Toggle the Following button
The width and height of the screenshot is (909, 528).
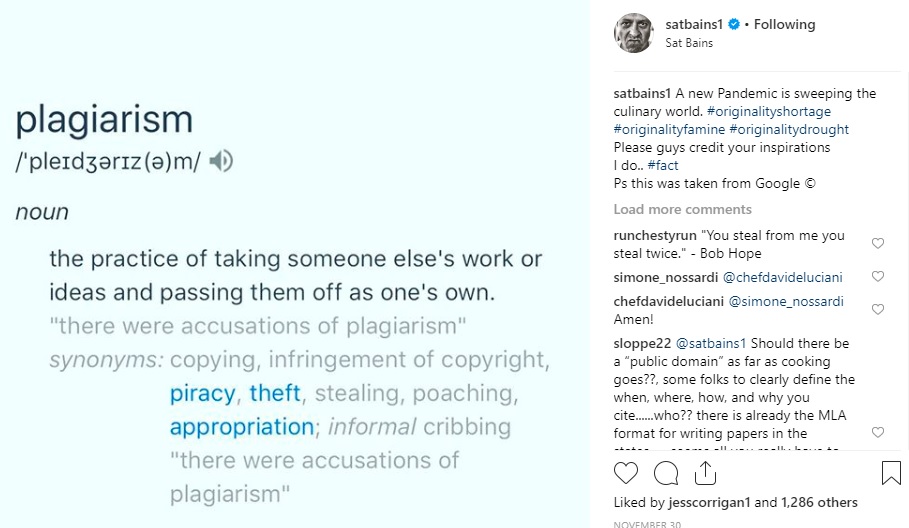pos(784,24)
